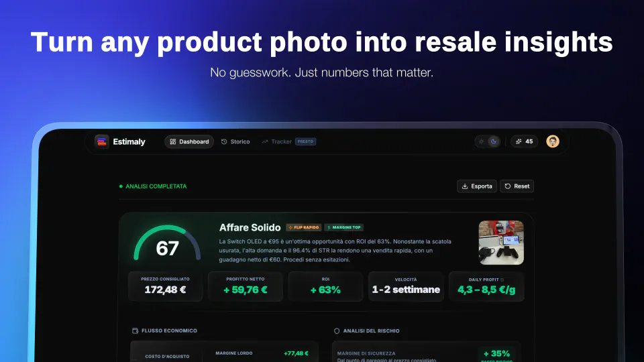Click the Costo d'Acquisto label
The image size is (644, 362).
point(167,357)
